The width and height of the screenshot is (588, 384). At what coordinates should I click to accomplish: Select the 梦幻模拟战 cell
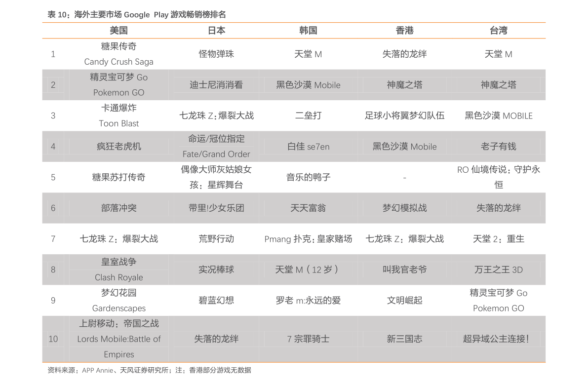(404, 208)
